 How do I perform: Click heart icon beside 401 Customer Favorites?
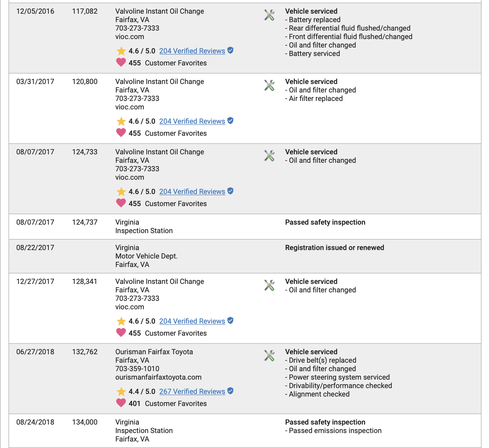(121, 403)
